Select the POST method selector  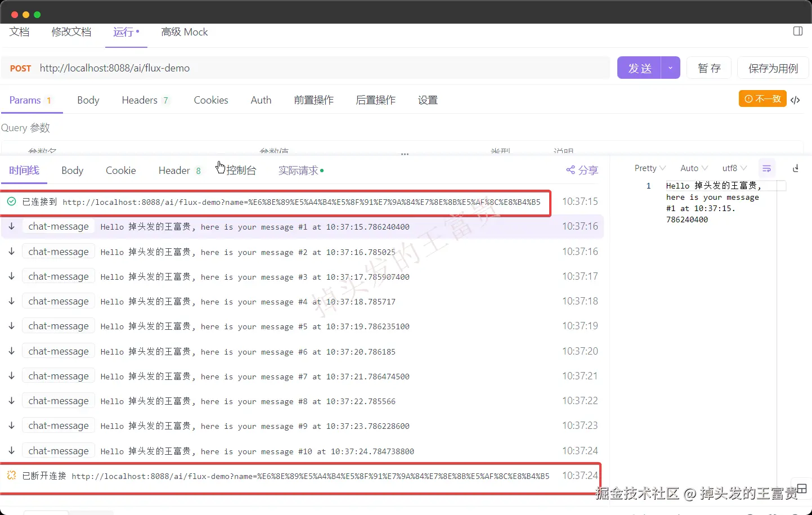pyautogui.click(x=20, y=68)
